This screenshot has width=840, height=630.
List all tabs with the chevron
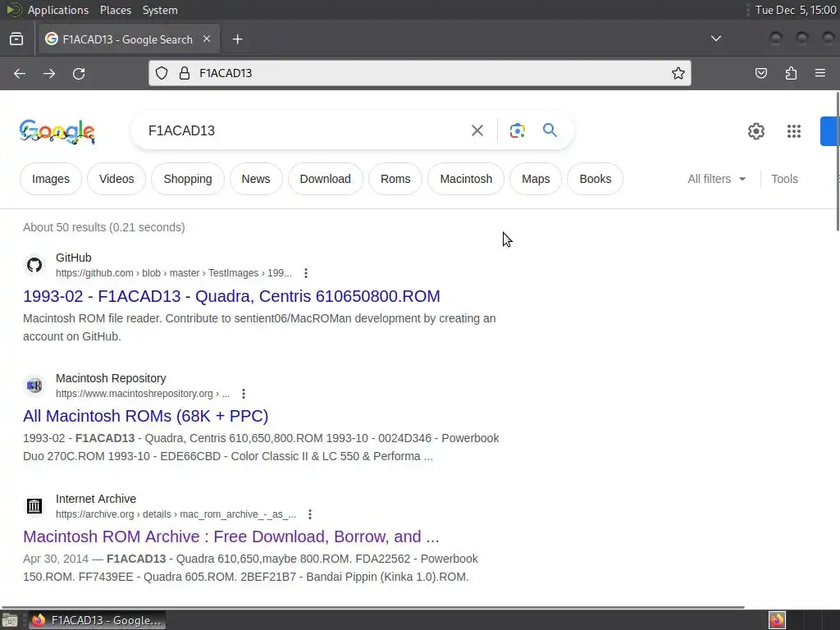(x=715, y=39)
